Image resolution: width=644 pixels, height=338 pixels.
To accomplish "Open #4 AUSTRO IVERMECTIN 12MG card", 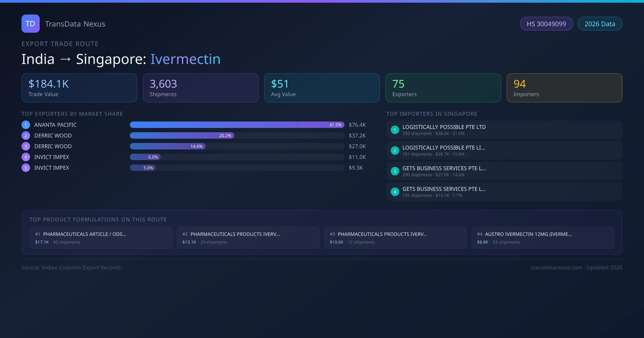I will pos(543,238).
